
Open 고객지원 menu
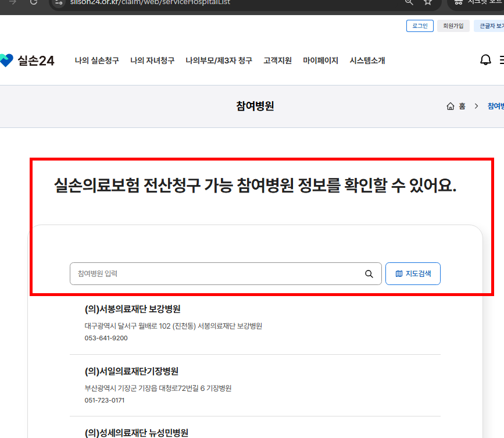point(277,60)
